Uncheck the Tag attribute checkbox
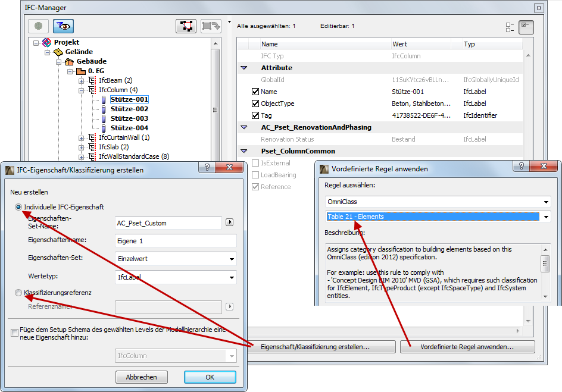The image size is (562, 392). pyautogui.click(x=255, y=115)
